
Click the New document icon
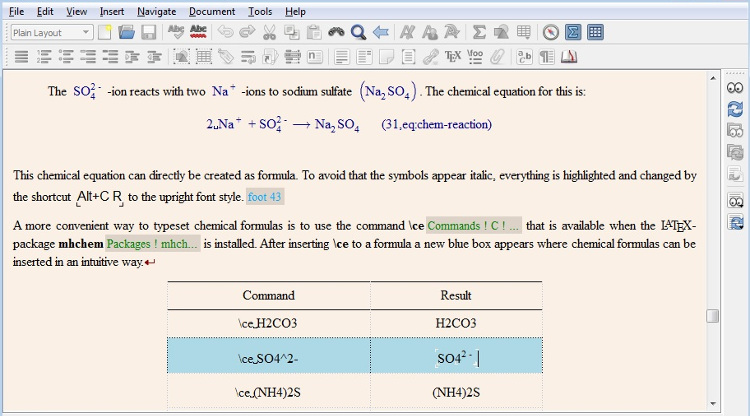click(105, 33)
